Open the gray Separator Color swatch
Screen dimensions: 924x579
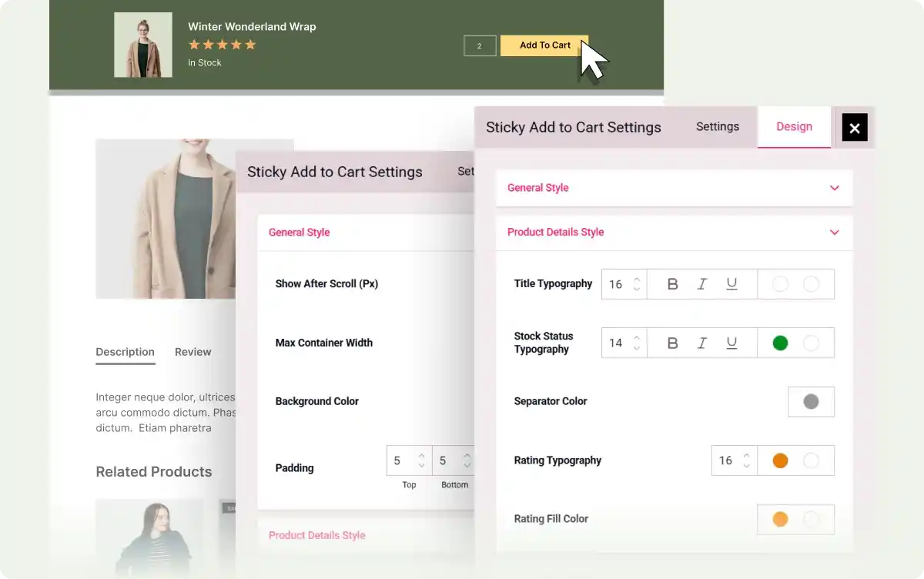pos(811,402)
